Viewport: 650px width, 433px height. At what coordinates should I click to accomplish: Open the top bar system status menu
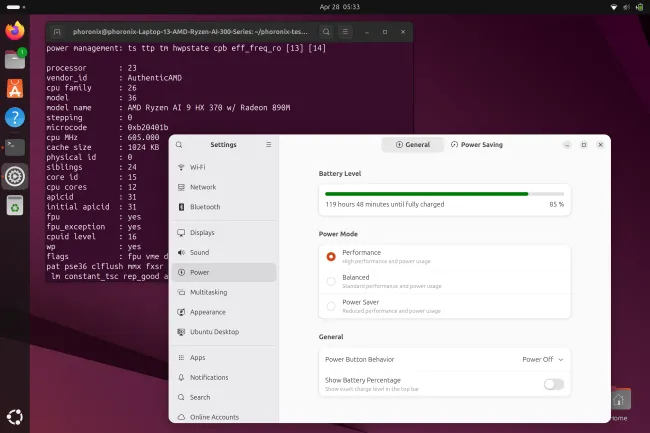[621, 6]
